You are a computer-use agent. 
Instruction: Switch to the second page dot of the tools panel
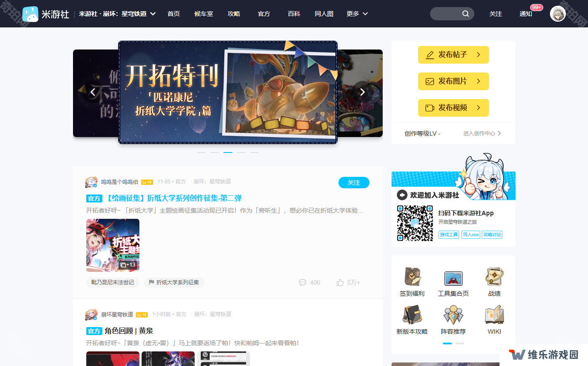(x=460, y=343)
